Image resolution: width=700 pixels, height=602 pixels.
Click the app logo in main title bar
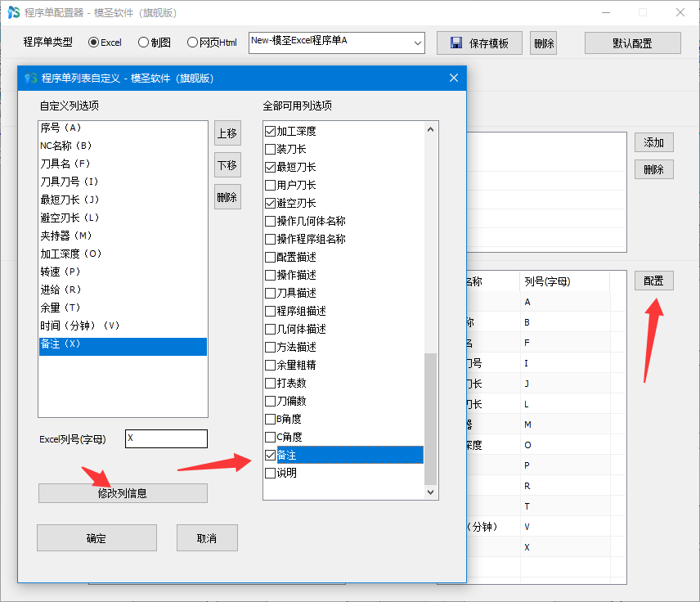point(14,12)
